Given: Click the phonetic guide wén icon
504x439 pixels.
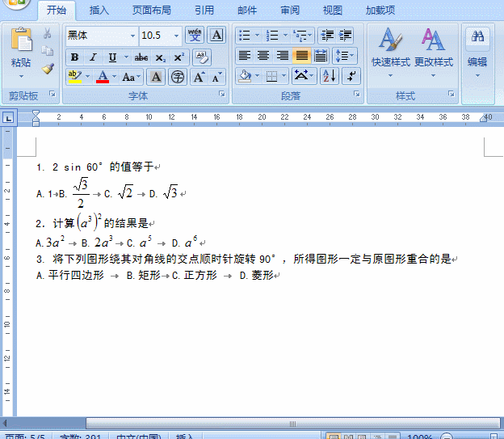Looking at the screenshot, I should (x=195, y=35).
